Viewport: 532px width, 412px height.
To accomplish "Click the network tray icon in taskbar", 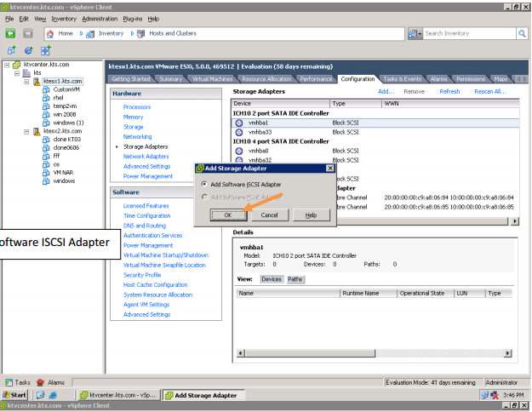I will (484, 395).
